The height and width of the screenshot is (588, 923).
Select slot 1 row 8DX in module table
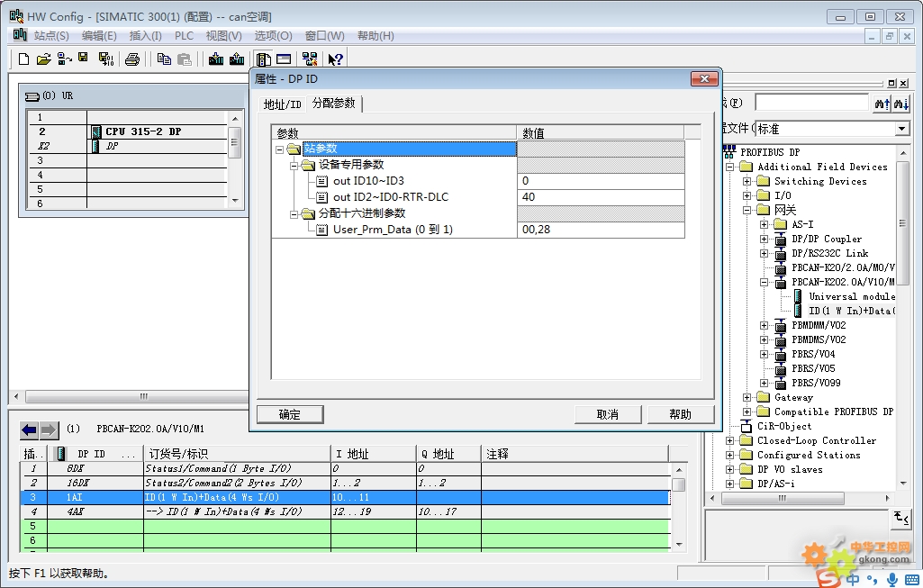345,468
